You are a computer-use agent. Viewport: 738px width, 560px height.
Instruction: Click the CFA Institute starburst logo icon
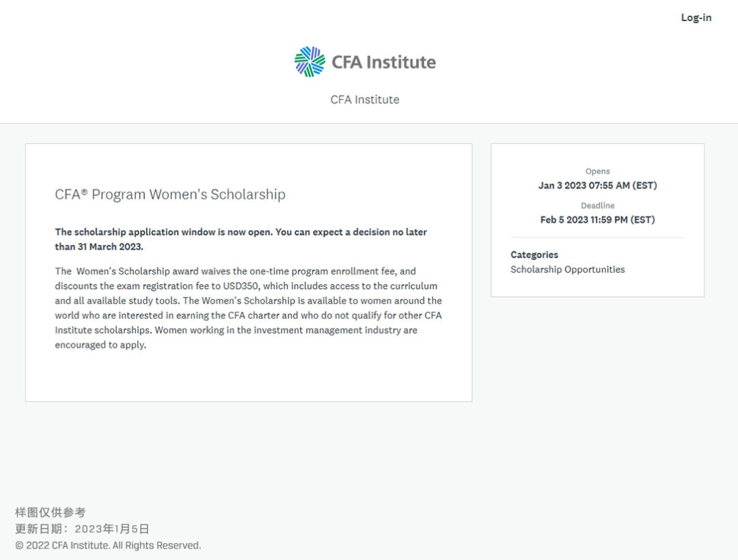coord(310,61)
